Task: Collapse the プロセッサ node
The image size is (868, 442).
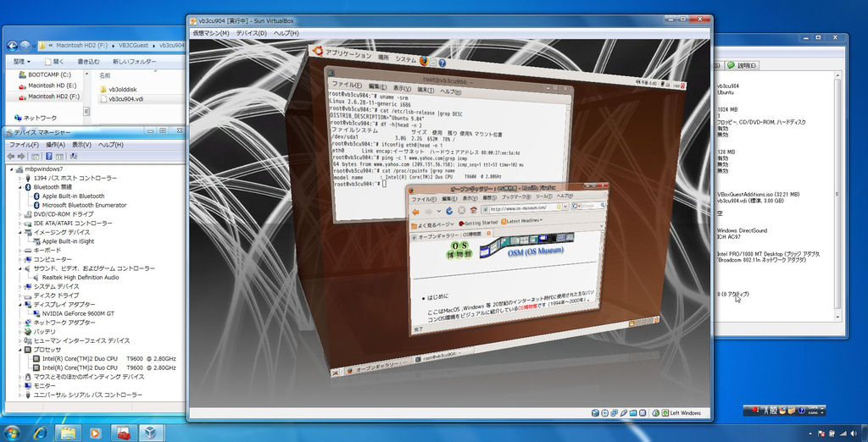Action: click(21, 350)
